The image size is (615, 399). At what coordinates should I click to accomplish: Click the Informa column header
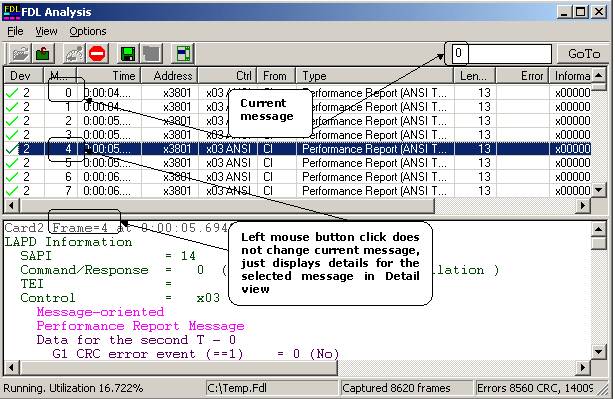pos(570,75)
